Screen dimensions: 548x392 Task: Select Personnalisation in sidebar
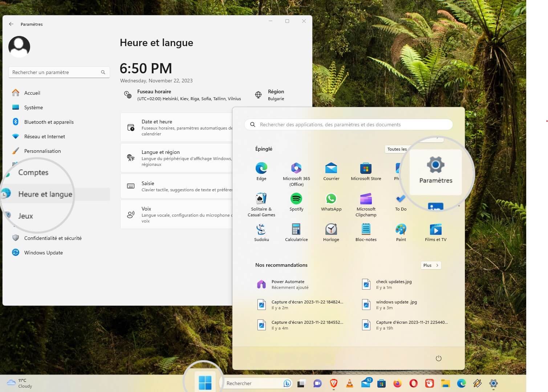[x=60, y=151]
